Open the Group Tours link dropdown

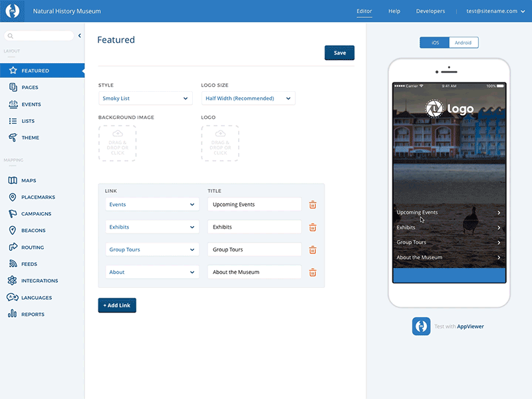[152, 249]
